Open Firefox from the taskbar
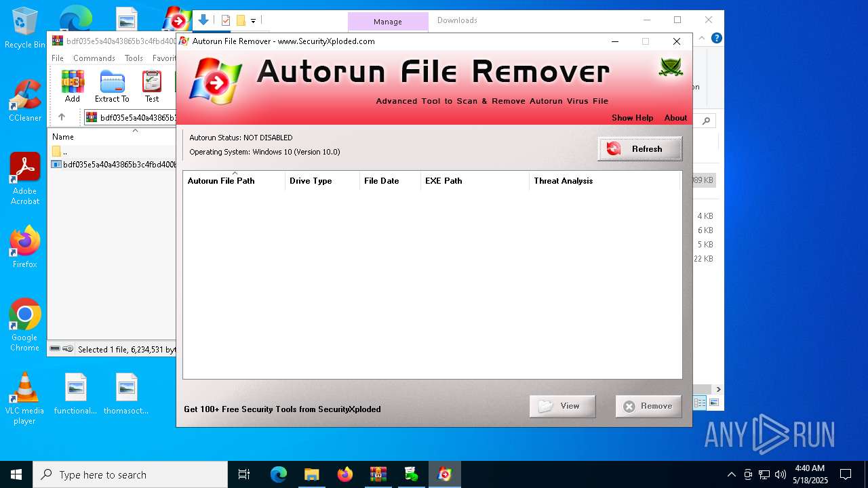The image size is (868, 488). click(x=345, y=474)
